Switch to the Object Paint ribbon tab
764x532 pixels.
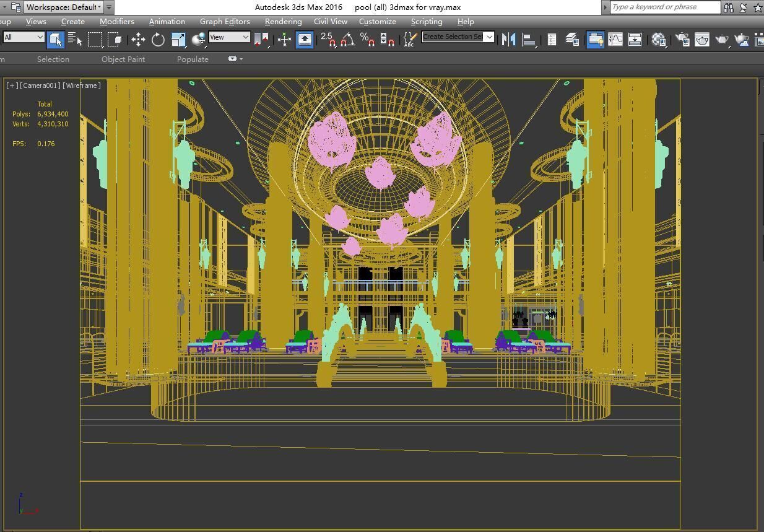click(123, 59)
